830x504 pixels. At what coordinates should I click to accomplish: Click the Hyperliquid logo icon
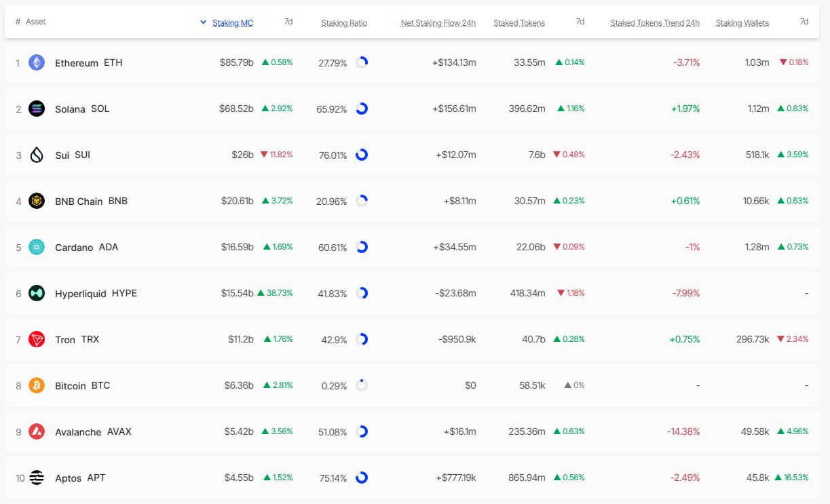click(x=37, y=293)
